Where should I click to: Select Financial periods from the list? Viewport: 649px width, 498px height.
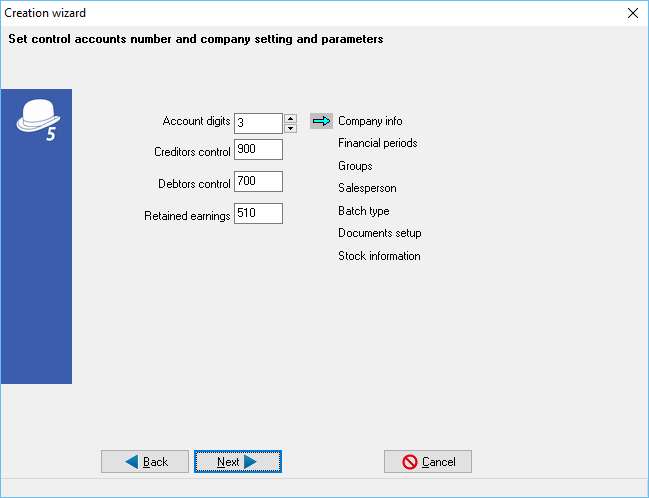[x=377, y=143]
